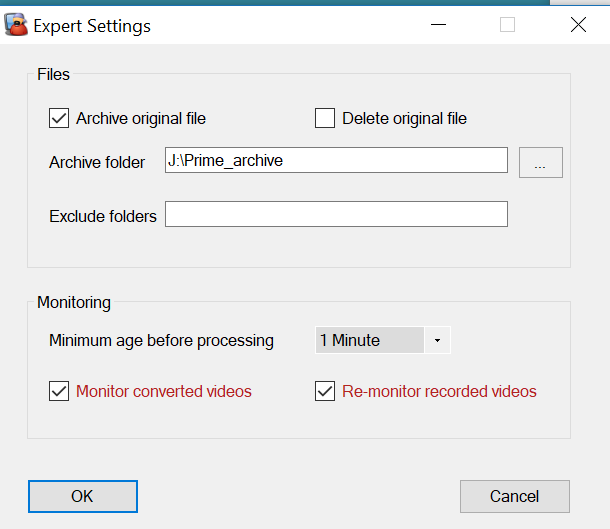Click the Monitoring group heading
Screen dimensions: 610x529
tap(74, 302)
